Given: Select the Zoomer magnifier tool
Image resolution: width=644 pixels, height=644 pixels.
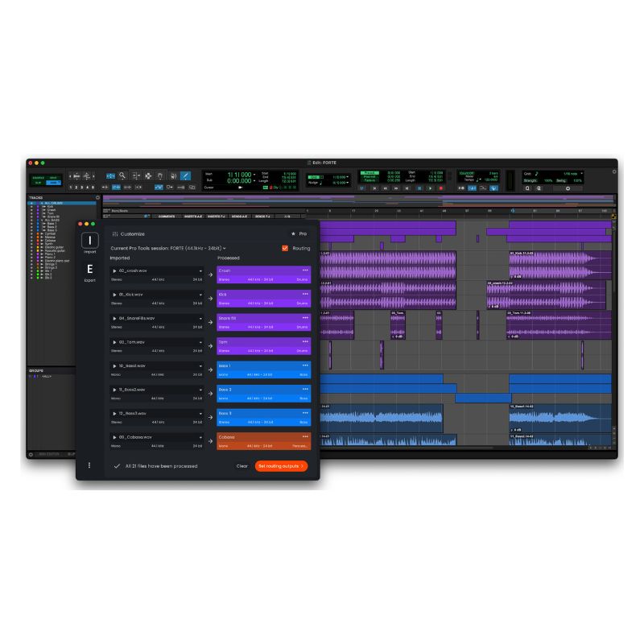Looking at the screenshot, I should point(122,175).
